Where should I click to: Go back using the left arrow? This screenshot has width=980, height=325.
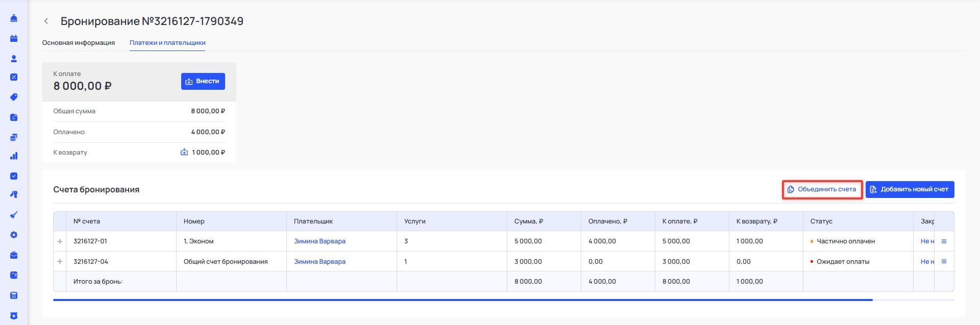[x=46, y=21]
